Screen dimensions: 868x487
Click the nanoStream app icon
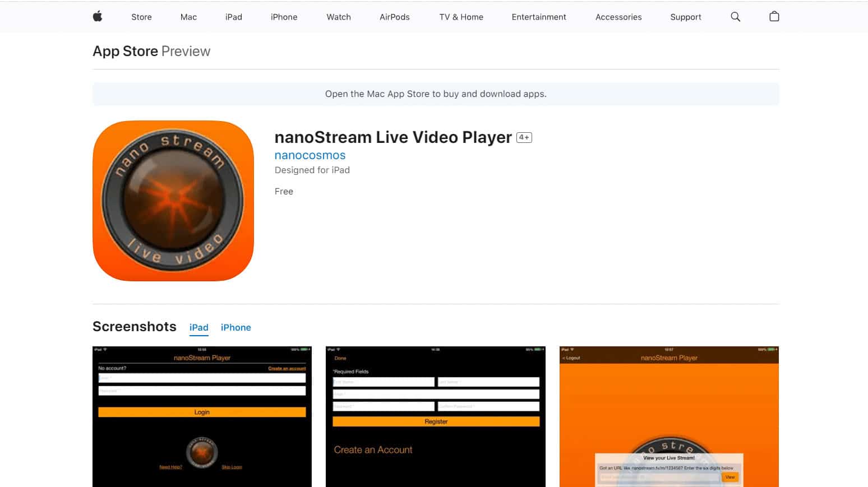[173, 201]
